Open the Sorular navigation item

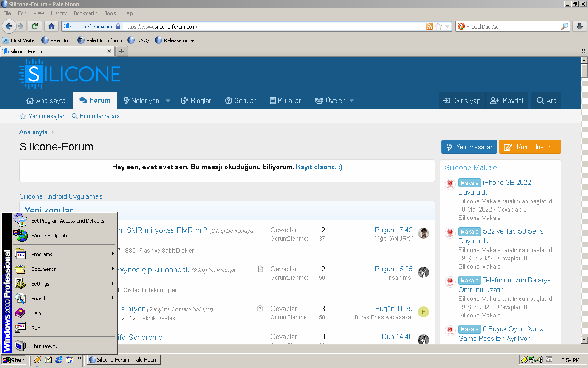(x=240, y=101)
